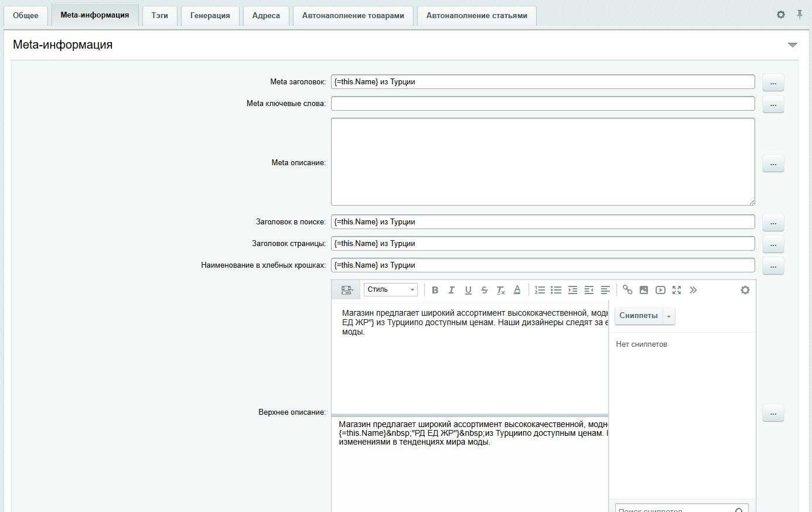The height and width of the screenshot is (512, 812).
Task: Insert a video via the toolbar
Action: 660,290
